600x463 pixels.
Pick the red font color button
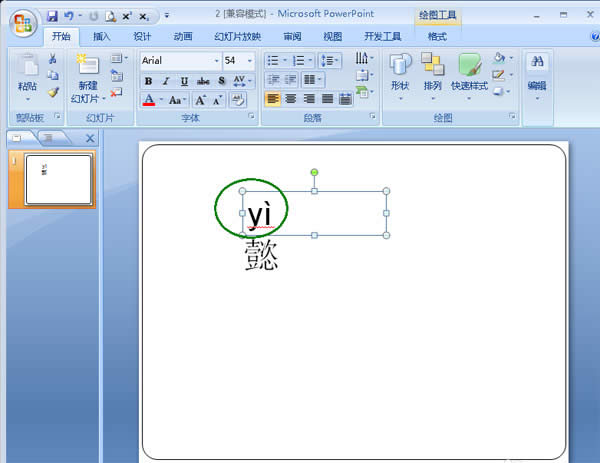click(x=149, y=100)
